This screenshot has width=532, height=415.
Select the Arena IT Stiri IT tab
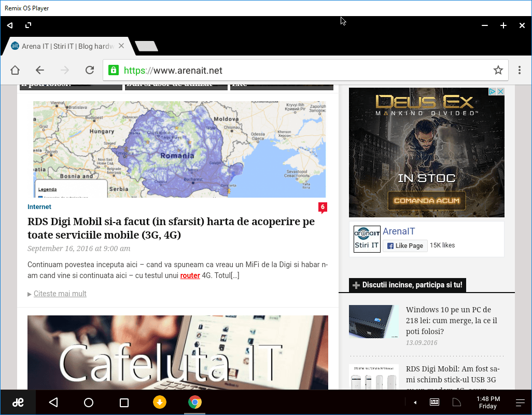(x=68, y=46)
